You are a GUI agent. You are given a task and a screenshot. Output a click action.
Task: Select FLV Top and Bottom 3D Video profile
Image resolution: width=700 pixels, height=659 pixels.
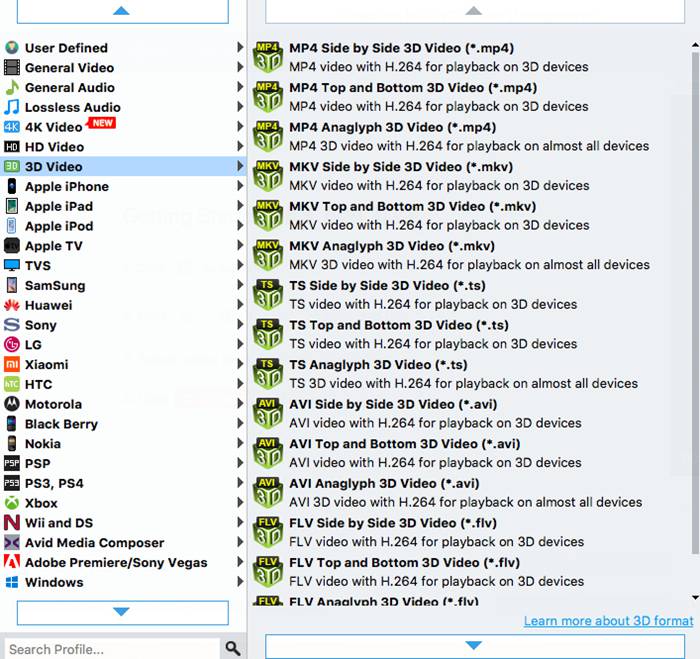click(470, 571)
